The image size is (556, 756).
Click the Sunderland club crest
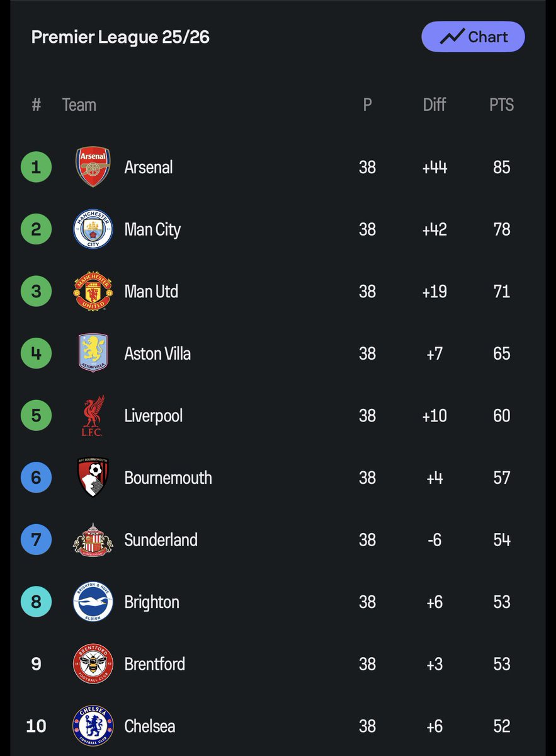(93, 539)
